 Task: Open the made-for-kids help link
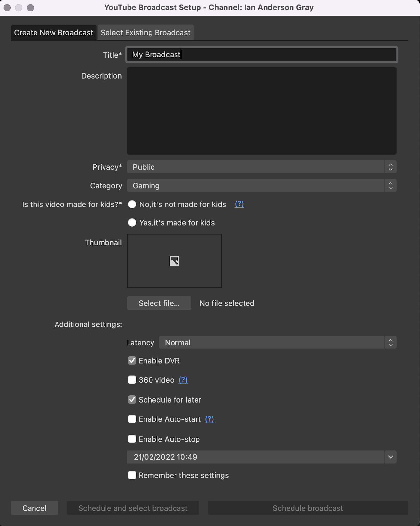(239, 204)
